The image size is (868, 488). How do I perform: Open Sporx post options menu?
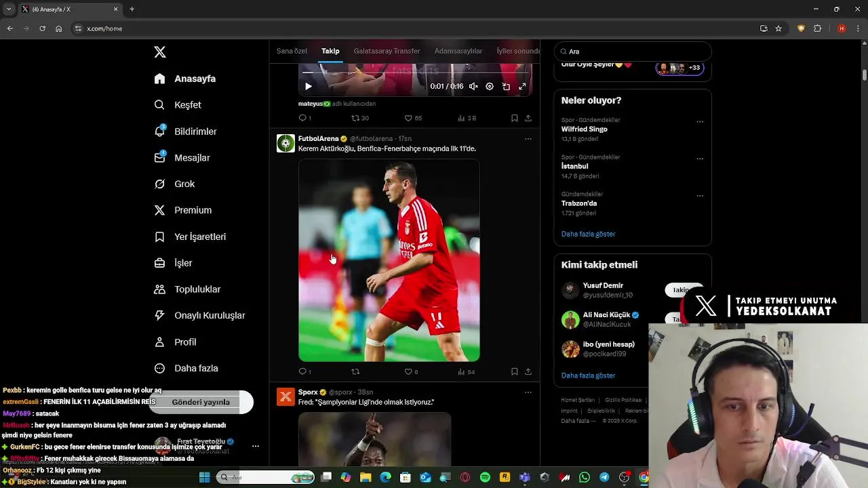coord(528,392)
